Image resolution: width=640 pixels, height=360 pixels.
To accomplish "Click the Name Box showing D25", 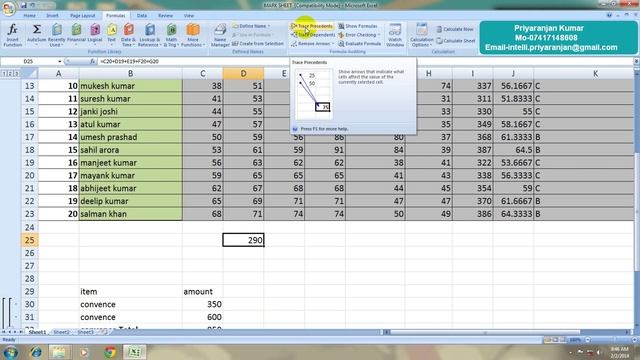I will point(28,61).
